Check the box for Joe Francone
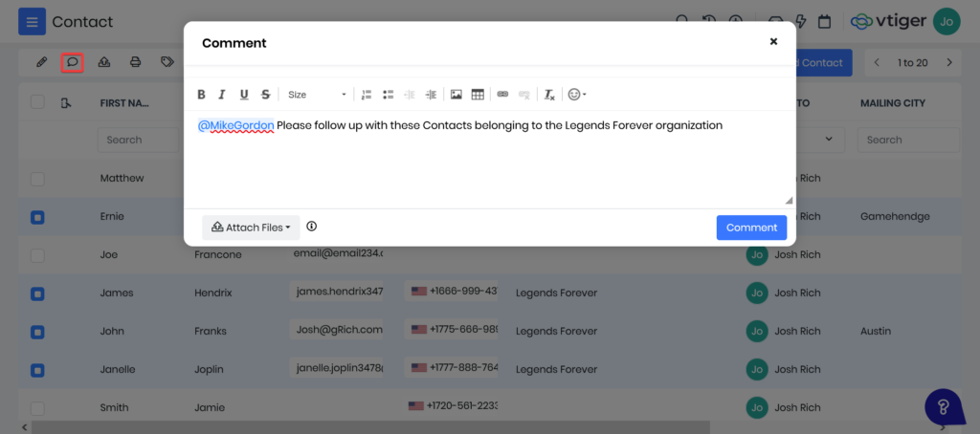The width and height of the screenshot is (980, 434). point(37,255)
